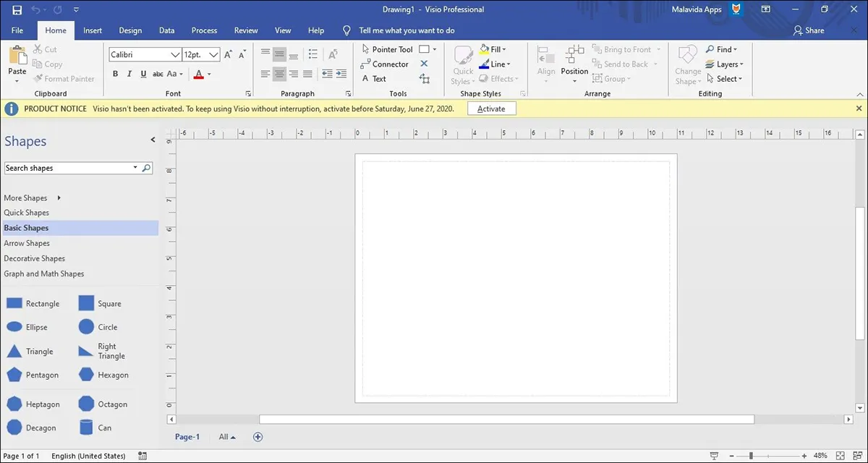The image size is (868, 463).
Task: Activate the Connector tool
Action: 384,64
